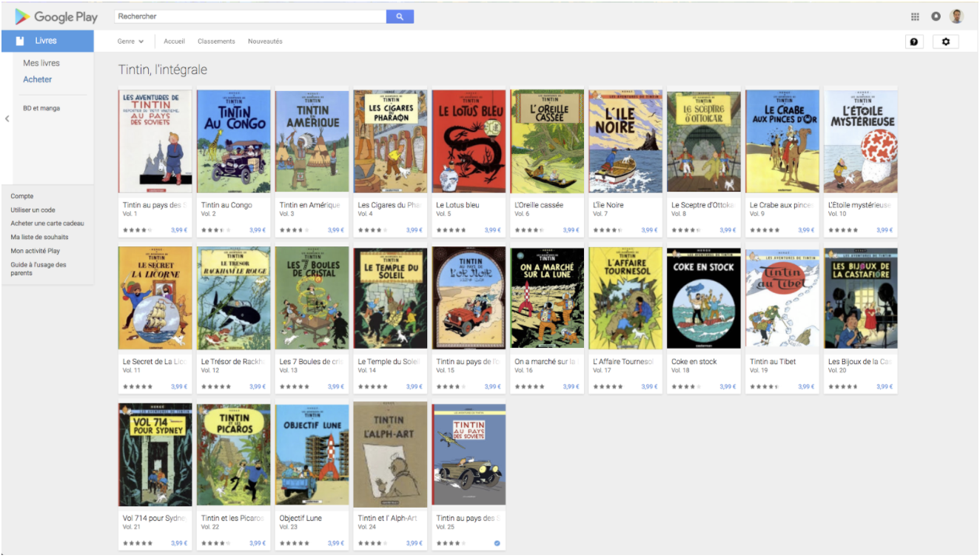
Task: Open Tintin au Tibet cover
Action: 782,298
